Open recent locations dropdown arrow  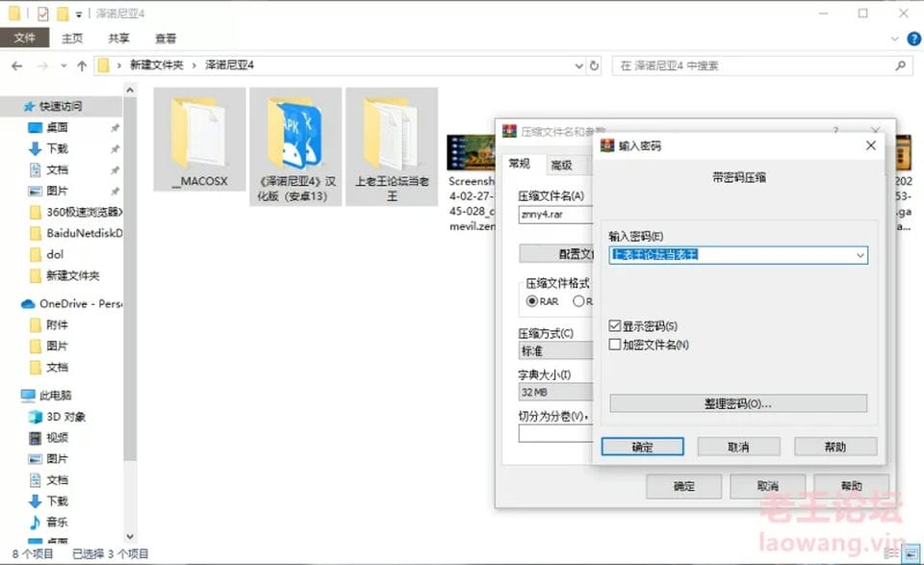[64, 66]
